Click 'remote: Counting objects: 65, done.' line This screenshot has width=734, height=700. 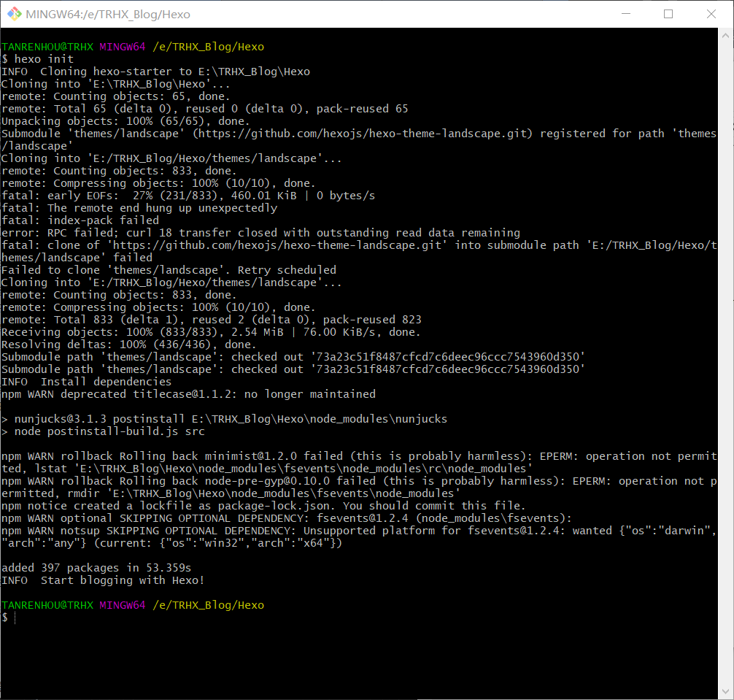115,96
